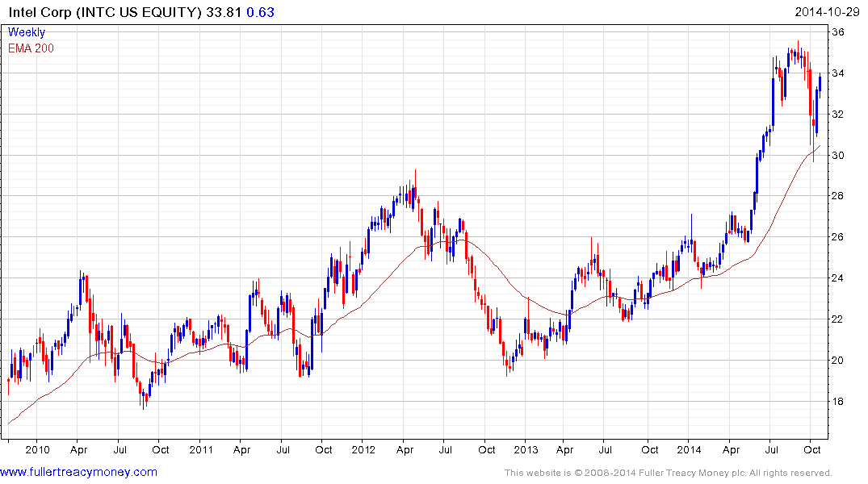This screenshot has height=484, width=868.
Task: Click the 24 price axis label
Action: tap(838, 277)
